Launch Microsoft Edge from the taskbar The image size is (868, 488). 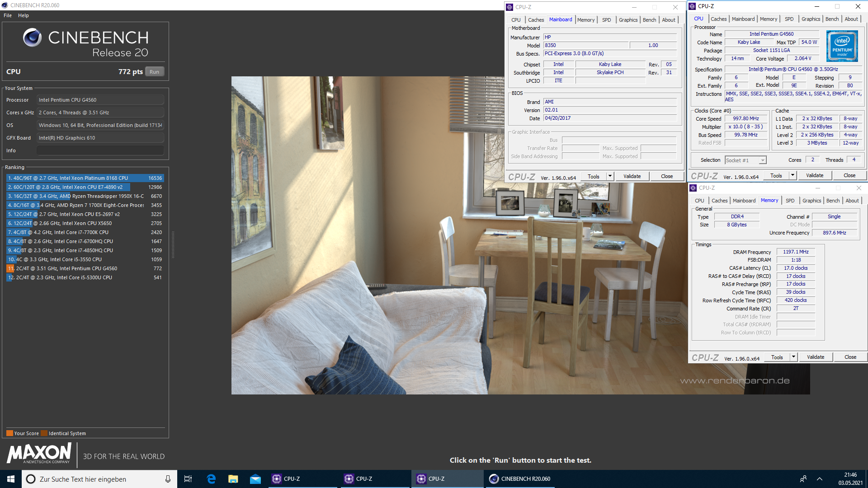coord(211,479)
